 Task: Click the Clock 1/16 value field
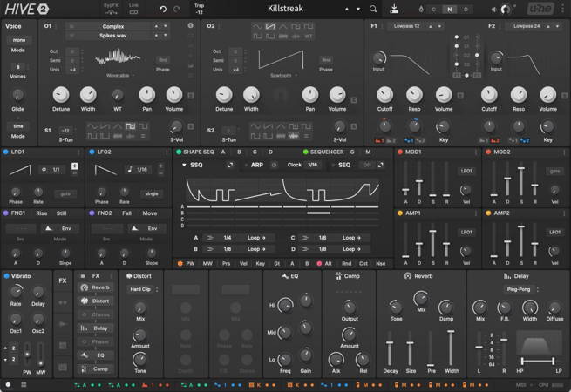click(312, 164)
